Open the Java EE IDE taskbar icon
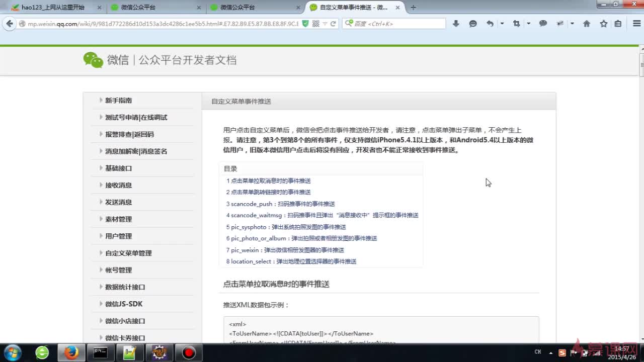The image size is (644, 362). pyautogui.click(x=159, y=352)
